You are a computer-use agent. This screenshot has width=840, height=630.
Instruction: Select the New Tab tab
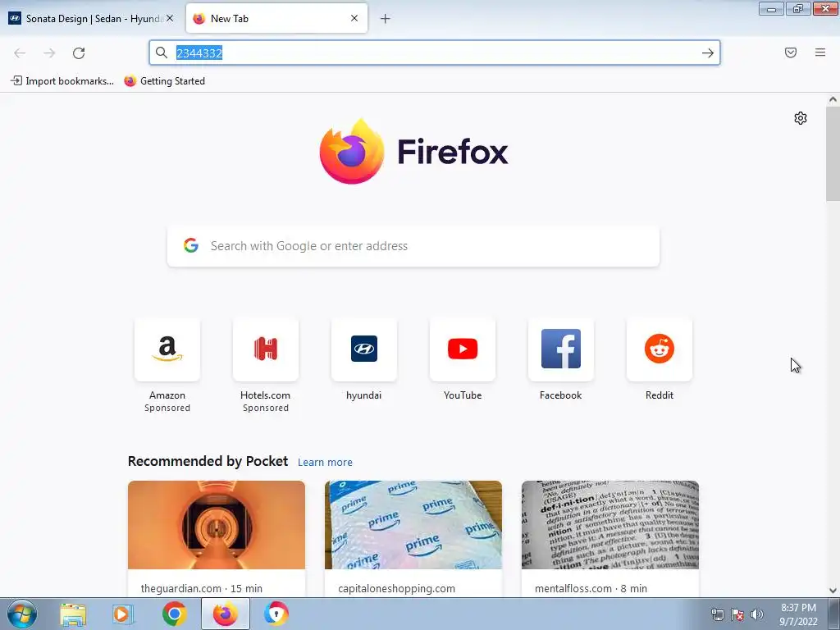277,19
